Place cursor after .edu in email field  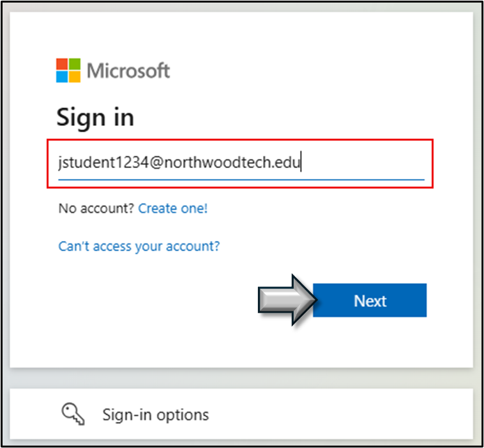(301, 162)
